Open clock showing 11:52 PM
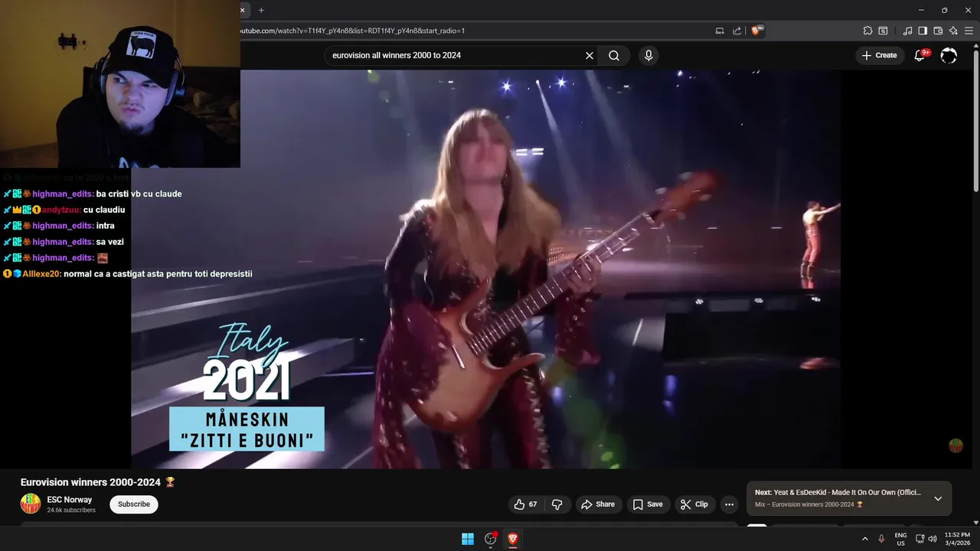Image resolution: width=980 pixels, height=551 pixels. coord(958,539)
